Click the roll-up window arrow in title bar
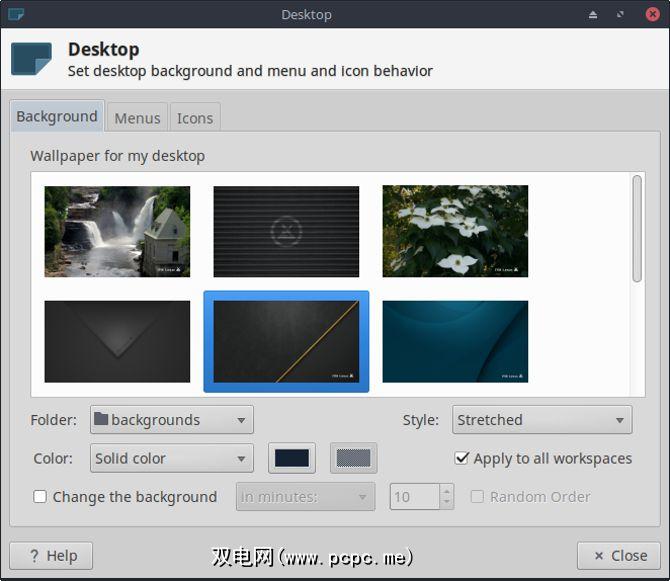 point(593,14)
